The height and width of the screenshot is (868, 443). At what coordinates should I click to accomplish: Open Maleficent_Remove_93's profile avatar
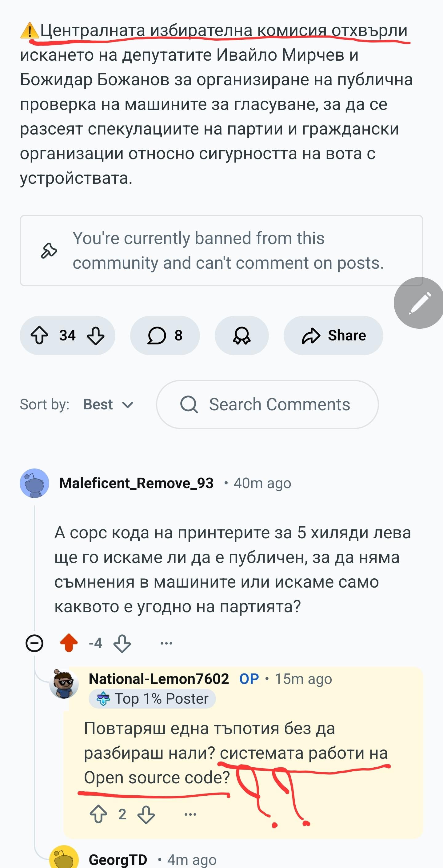pyautogui.click(x=34, y=483)
